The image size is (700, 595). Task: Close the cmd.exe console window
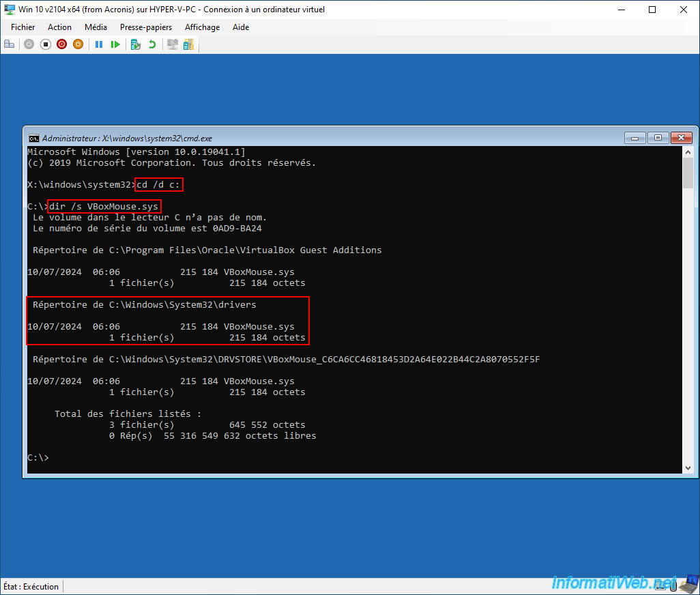pos(682,138)
